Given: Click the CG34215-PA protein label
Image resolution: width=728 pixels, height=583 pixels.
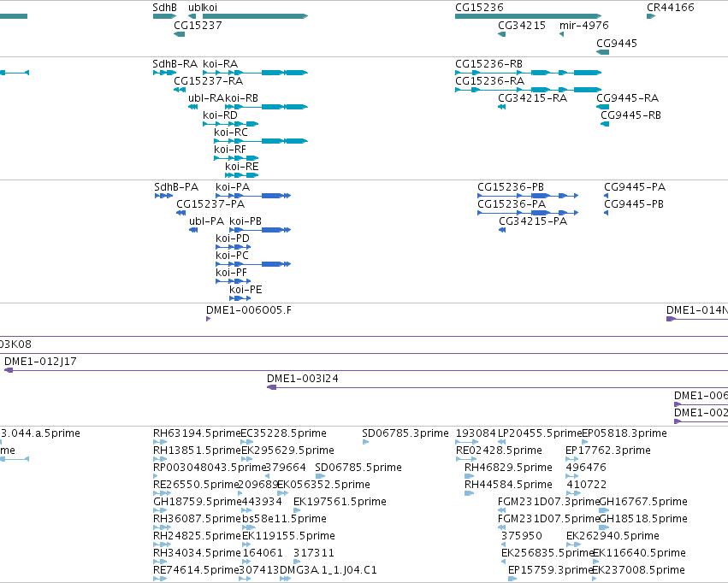Looking at the screenshot, I should [533, 221].
